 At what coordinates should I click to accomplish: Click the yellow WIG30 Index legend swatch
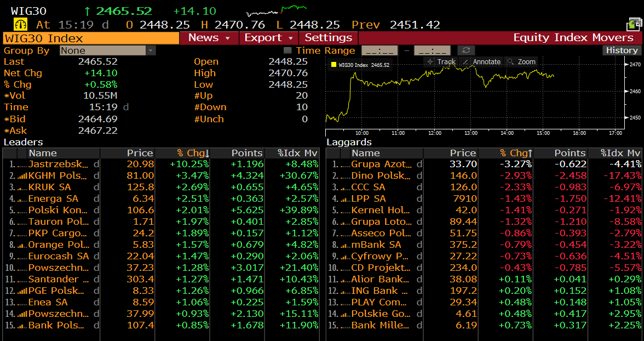[334, 65]
